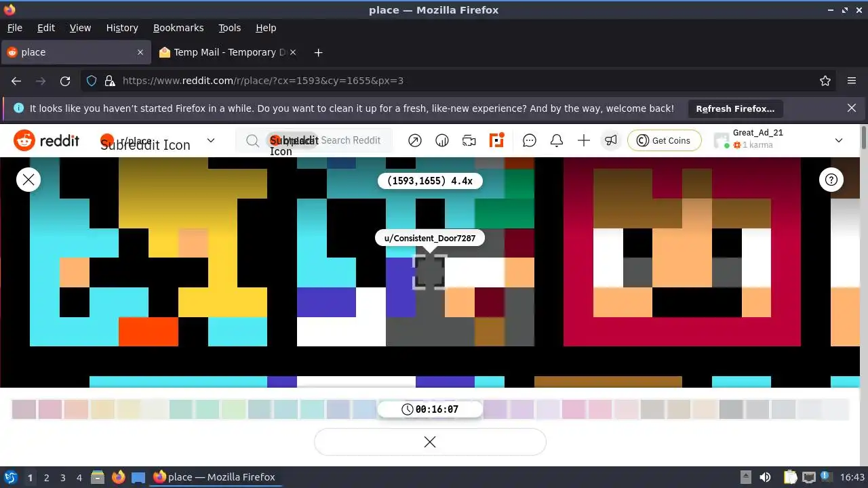The width and height of the screenshot is (868, 488).
Task: Click the show desktop taskbar icon
Action: pyautogui.click(x=138, y=477)
